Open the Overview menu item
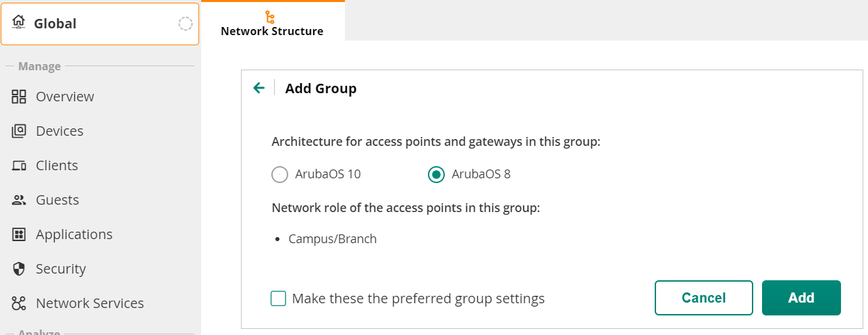 click(65, 97)
